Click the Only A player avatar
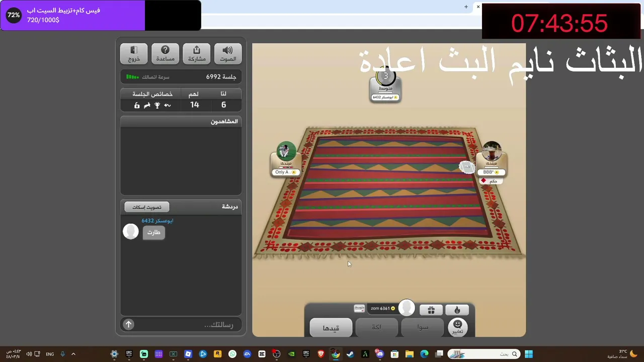The width and height of the screenshot is (644, 362). point(286,151)
